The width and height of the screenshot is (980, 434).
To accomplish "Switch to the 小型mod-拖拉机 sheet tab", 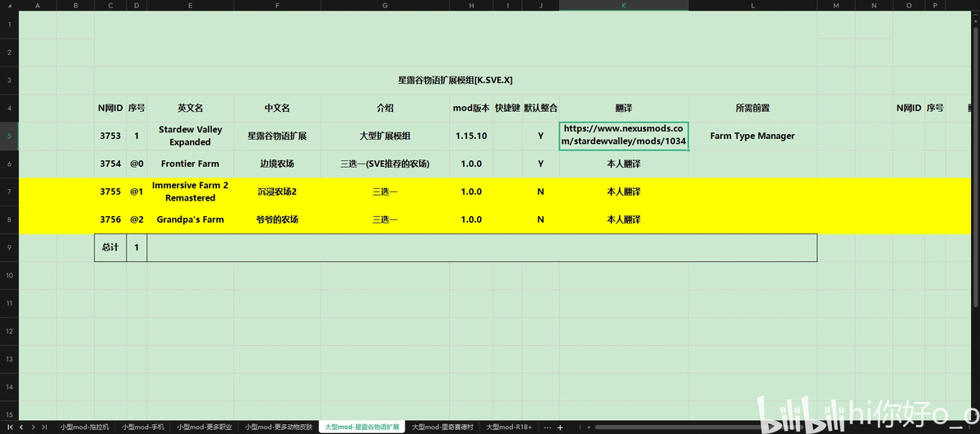I will [x=85, y=427].
